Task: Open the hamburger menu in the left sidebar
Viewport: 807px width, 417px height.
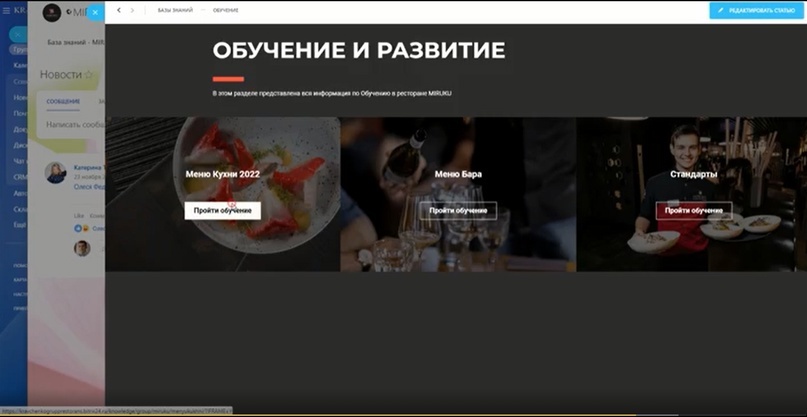Action: coord(6,10)
